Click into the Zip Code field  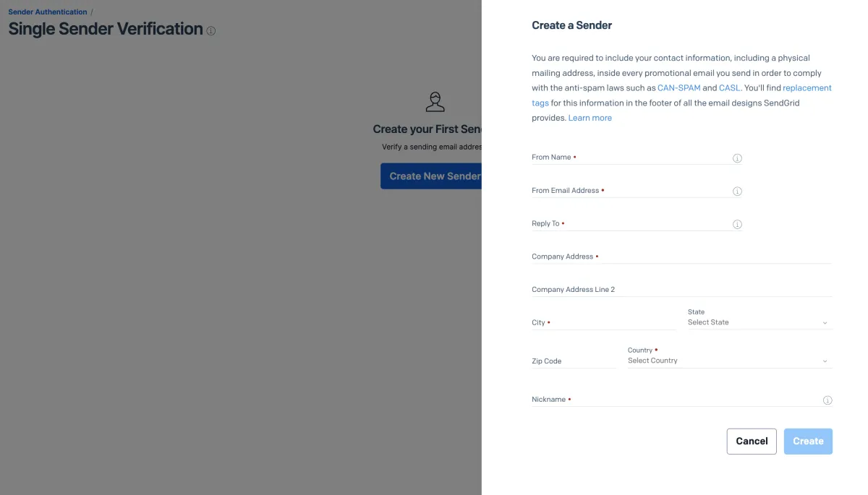574,361
